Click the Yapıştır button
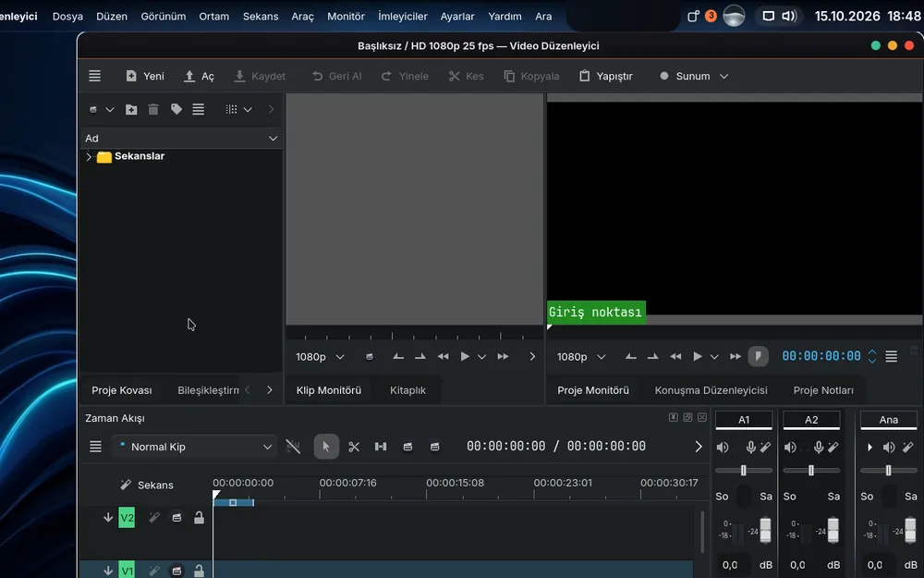 point(606,76)
